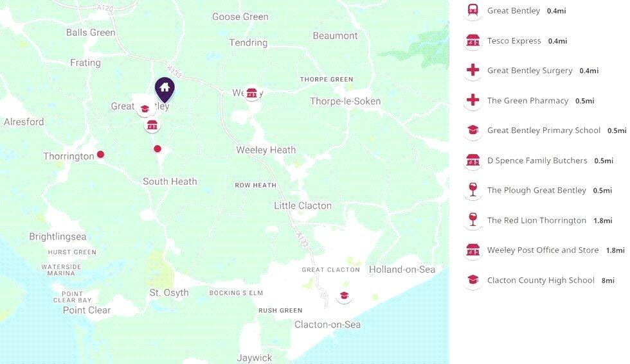
Task: Click the red dot marker beside Thorrington
Action: tap(100, 155)
